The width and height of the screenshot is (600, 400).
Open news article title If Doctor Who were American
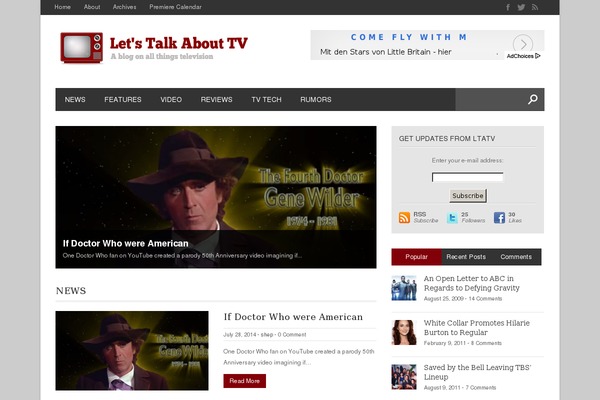[x=293, y=317]
